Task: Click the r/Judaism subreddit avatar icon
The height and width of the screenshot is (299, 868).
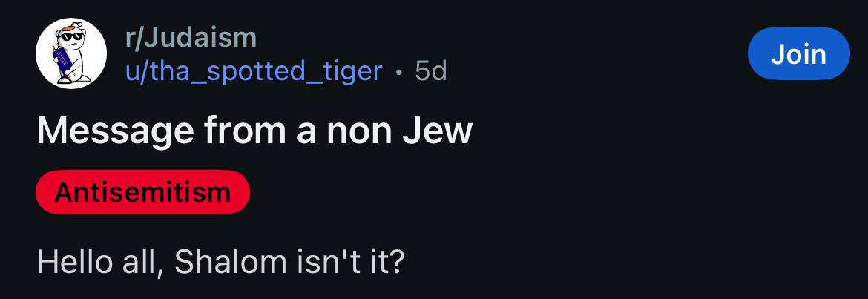Action: 71,53
